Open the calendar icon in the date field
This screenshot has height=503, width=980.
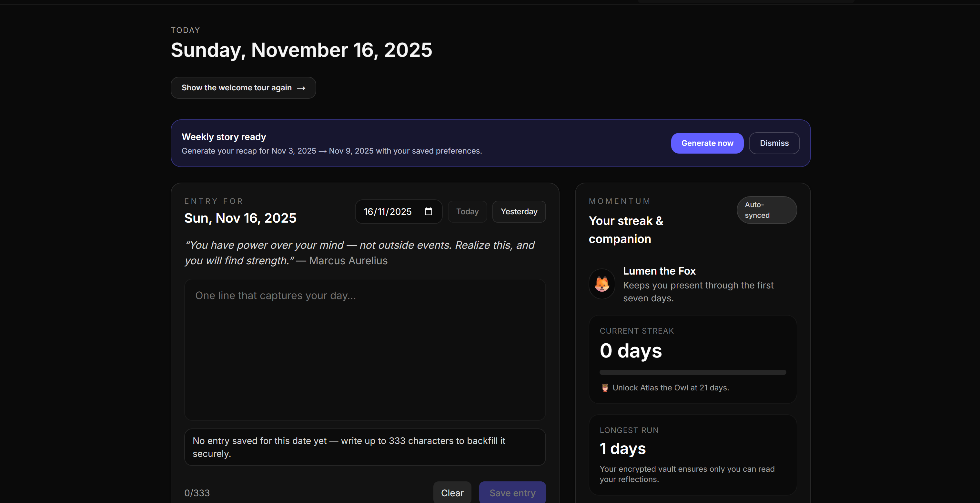tap(429, 212)
